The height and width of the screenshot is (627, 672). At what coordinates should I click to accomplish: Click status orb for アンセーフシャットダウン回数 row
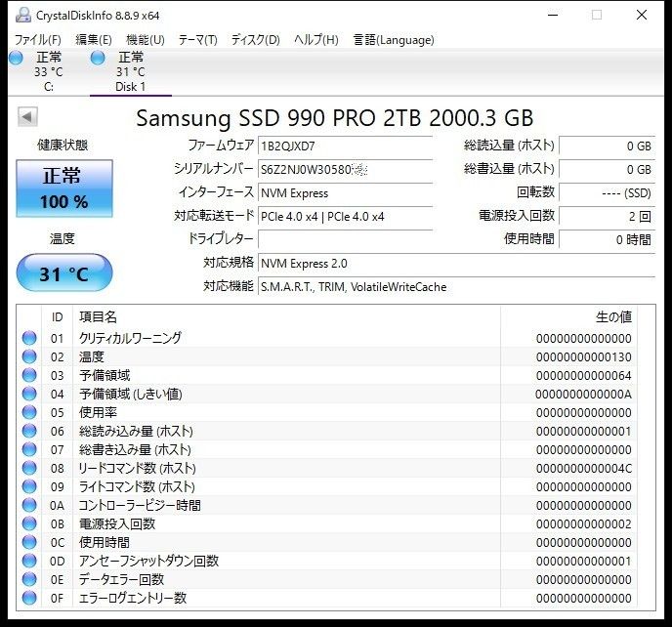point(29,561)
